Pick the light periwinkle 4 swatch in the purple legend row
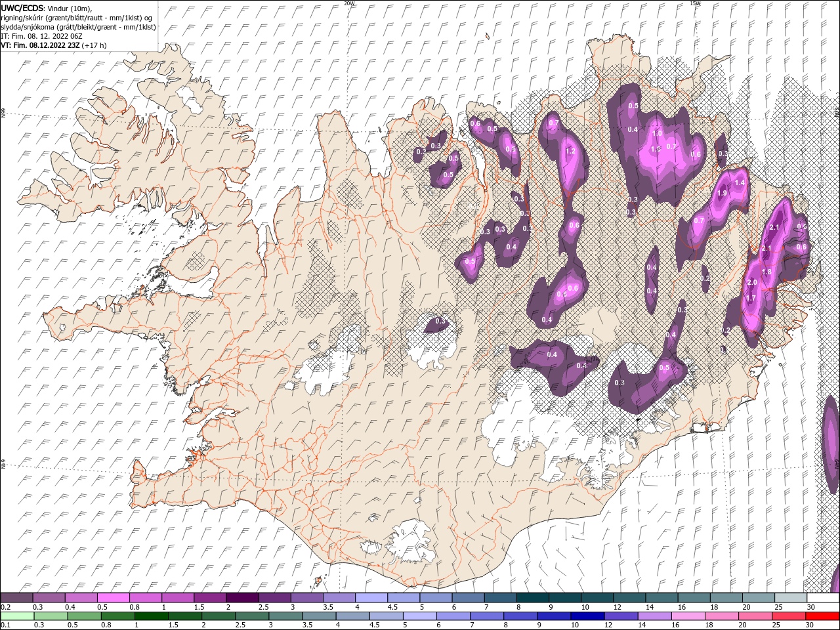Image resolution: width=840 pixels, height=630 pixels. click(371, 598)
